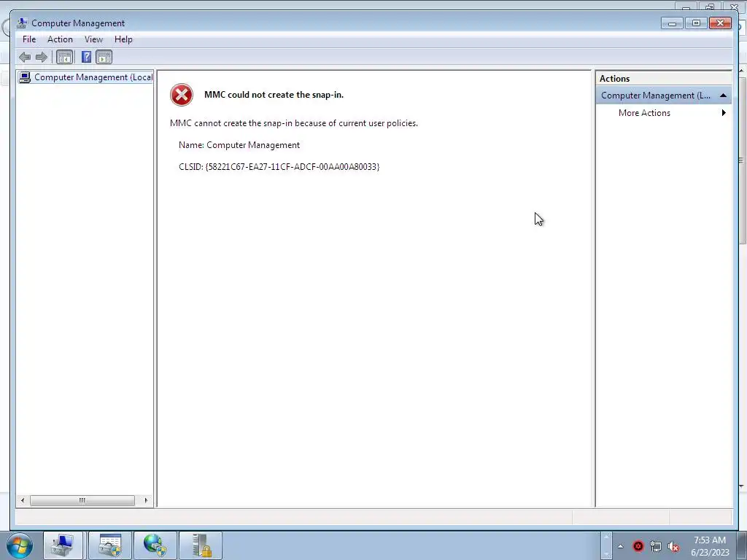Click the user policies error message
This screenshot has width=747, height=560.
pos(294,123)
